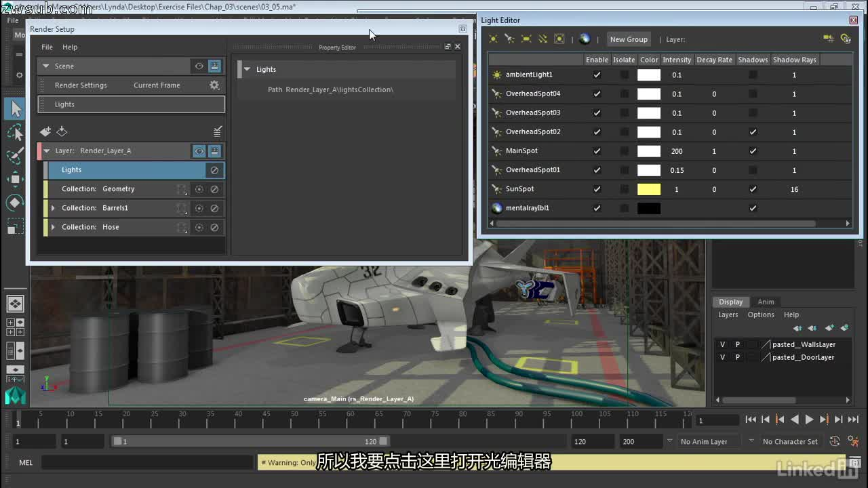The width and height of the screenshot is (868, 488).
Task: Click the mentalrayIbl1 sphere icon
Action: 497,208
